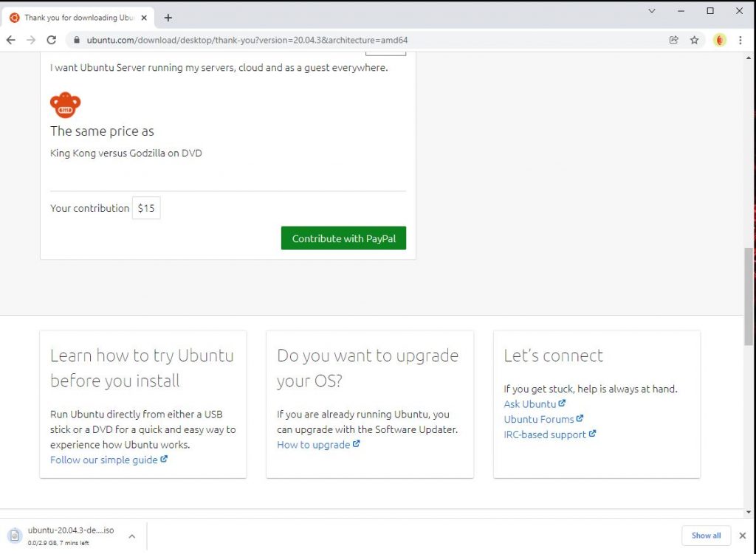Click the 'Your contribution' label

(89, 208)
